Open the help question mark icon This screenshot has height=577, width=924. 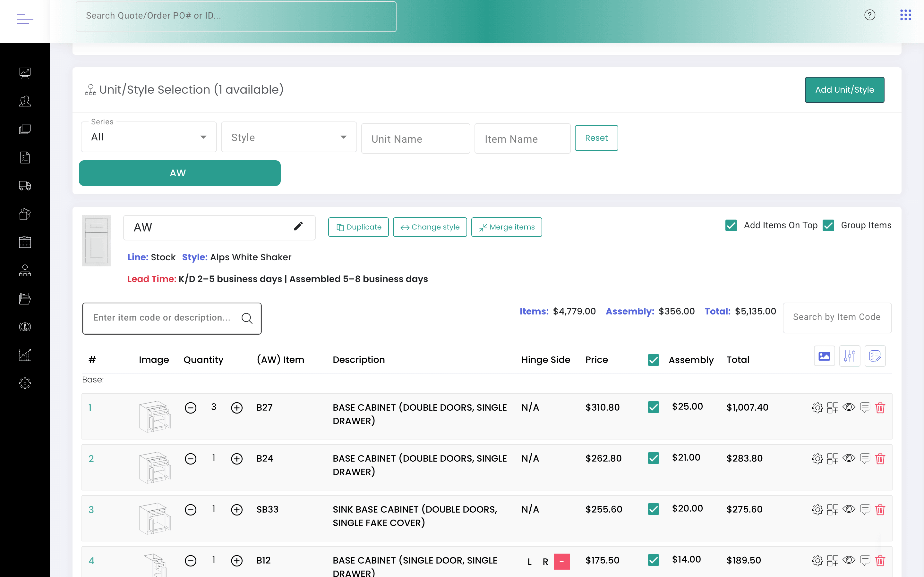(869, 15)
